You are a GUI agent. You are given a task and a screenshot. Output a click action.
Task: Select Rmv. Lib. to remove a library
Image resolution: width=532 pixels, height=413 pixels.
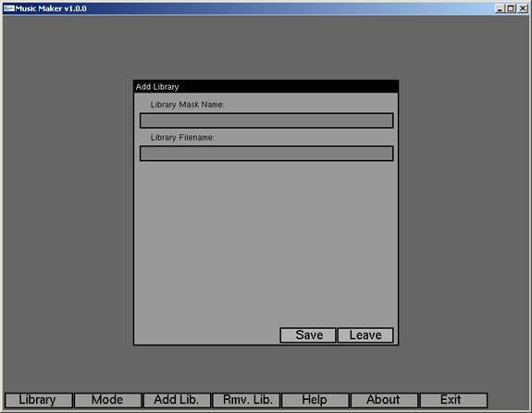tap(246, 400)
